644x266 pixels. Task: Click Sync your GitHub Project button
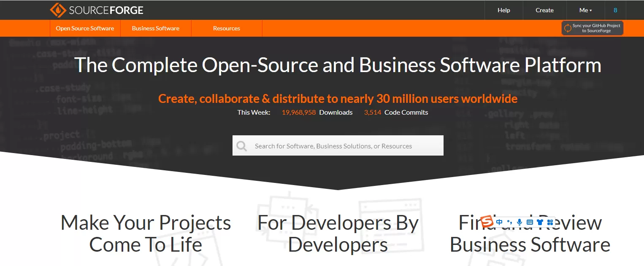592,28
